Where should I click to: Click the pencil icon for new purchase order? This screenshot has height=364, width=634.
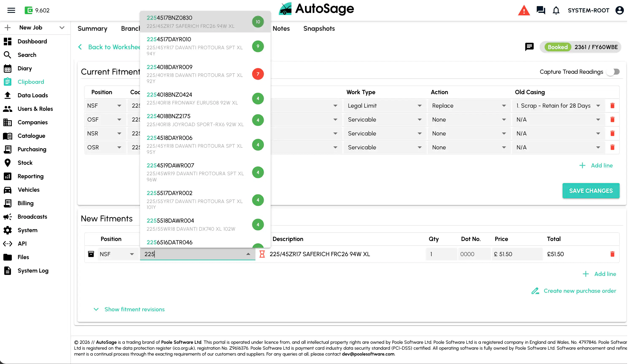tap(535, 291)
